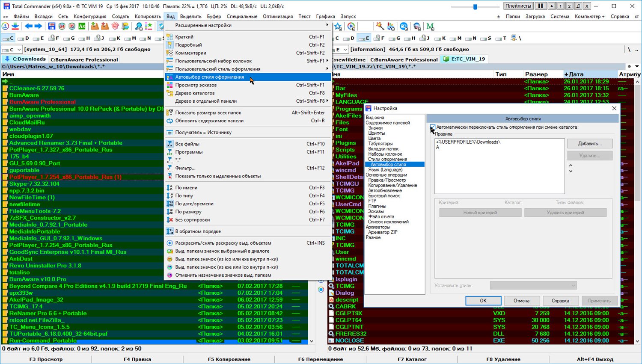Click the green 'As' toolbar icon

81,27
